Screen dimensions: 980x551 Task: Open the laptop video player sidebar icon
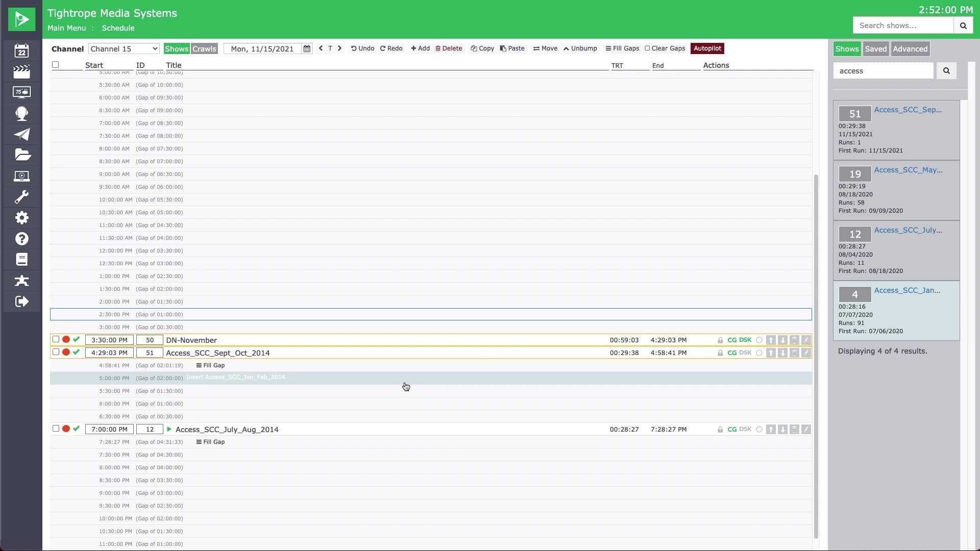tap(21, 176)
